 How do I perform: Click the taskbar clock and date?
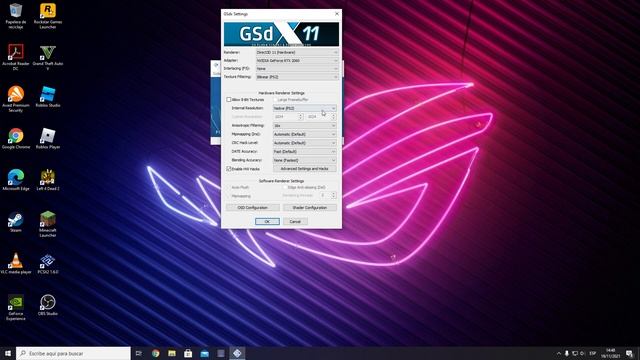coord(611,353)
